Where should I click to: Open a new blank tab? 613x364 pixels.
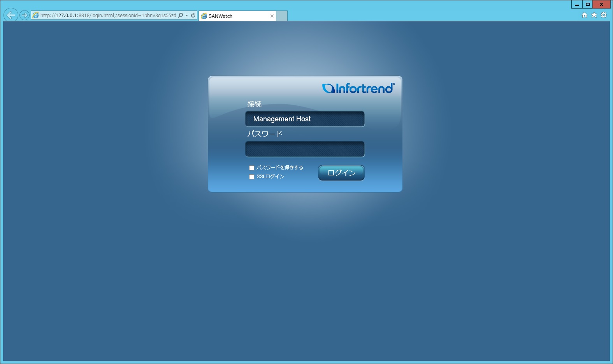282,16
